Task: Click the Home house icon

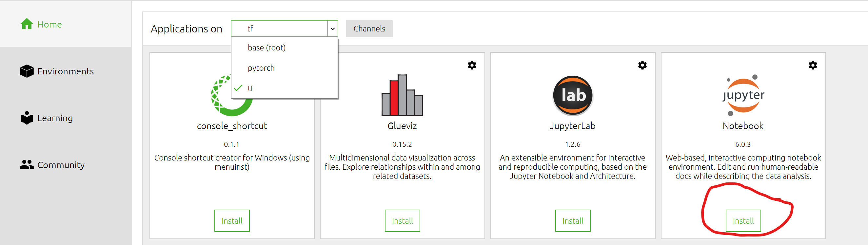Action: coord(27,24)
